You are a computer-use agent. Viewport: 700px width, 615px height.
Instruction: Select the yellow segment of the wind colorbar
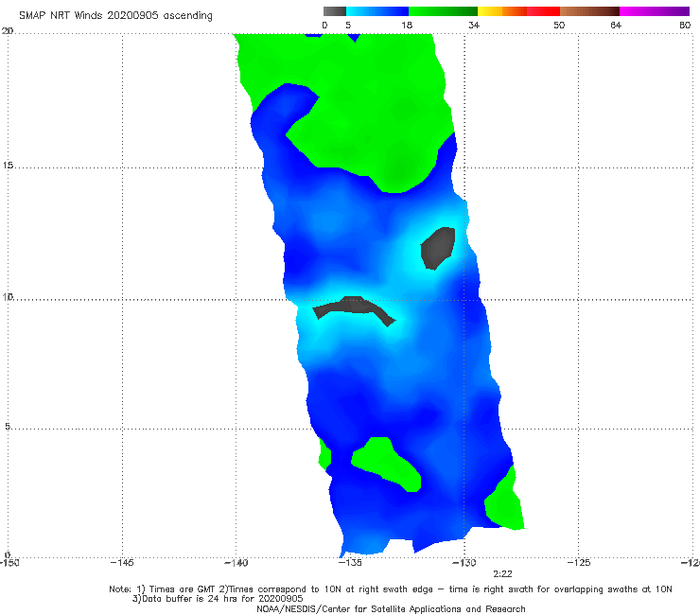tap(490, 11)
